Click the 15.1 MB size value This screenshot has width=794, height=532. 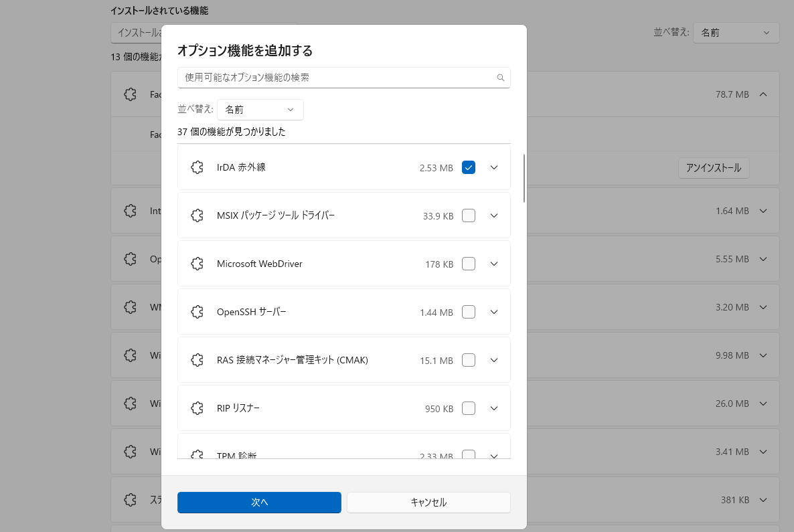coord(436,361)
